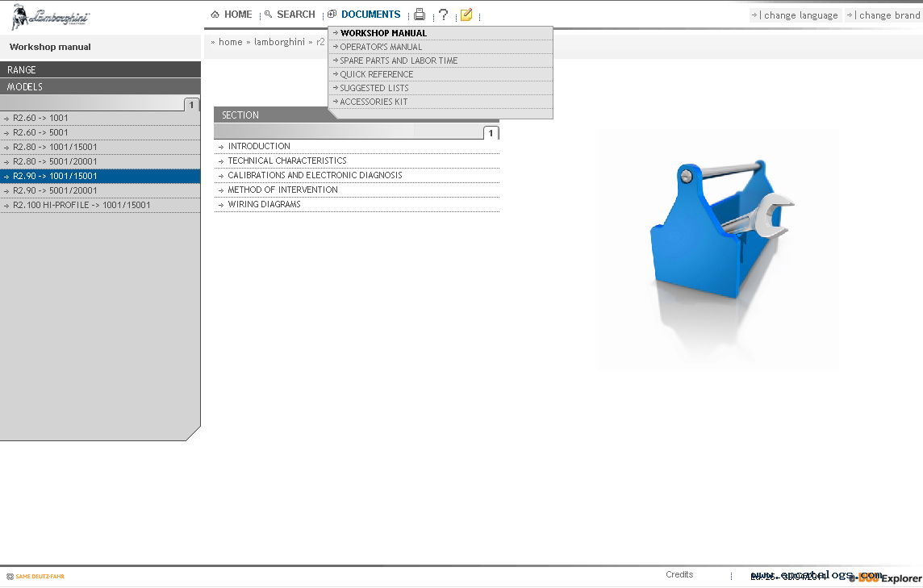Open the WIRING DIAGRAMS section

click(357, 204)
